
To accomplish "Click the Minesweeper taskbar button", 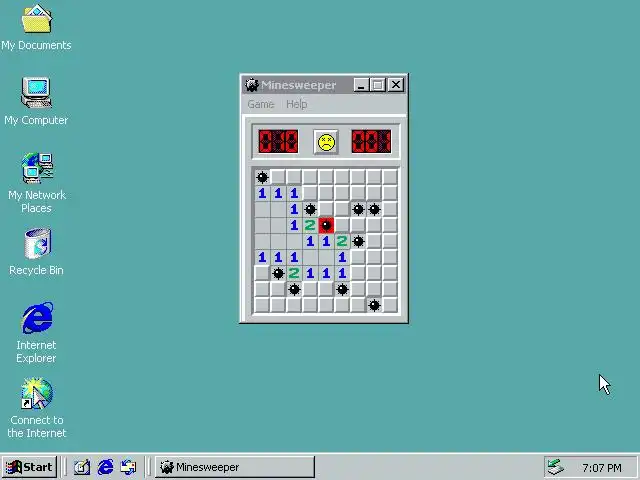I will click(235, 467).
